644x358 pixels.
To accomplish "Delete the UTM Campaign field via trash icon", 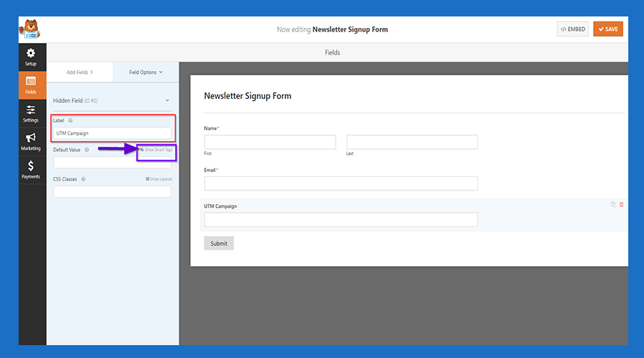I will pyautogui.click(x=621, y=205).
